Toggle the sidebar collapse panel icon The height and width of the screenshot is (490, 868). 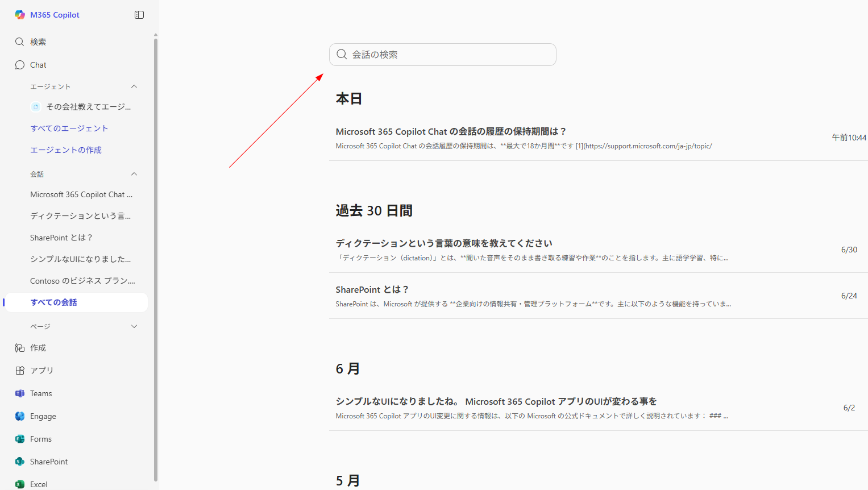point(139,15)
